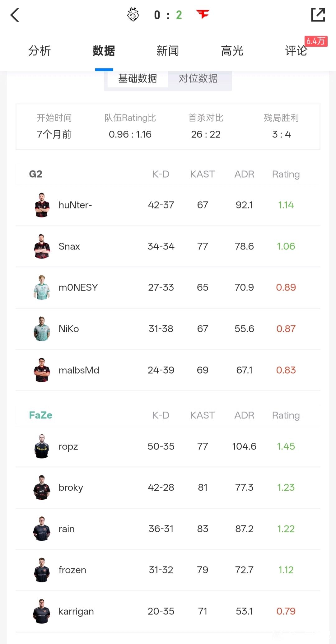This screenshot has height=644, width=336.
Task: Switch to 基础数据 segment
Action: pos(138,78)
